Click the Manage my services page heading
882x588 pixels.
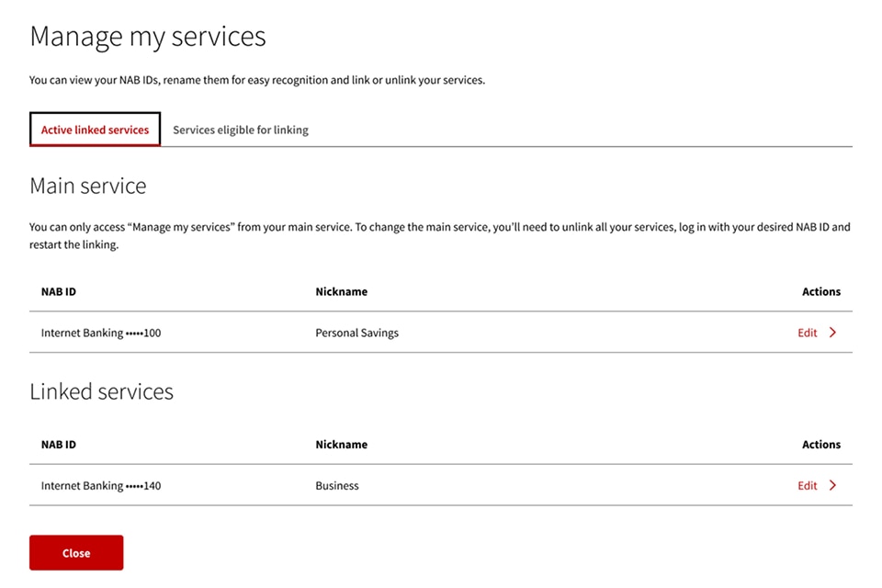(x=148, y=36)
